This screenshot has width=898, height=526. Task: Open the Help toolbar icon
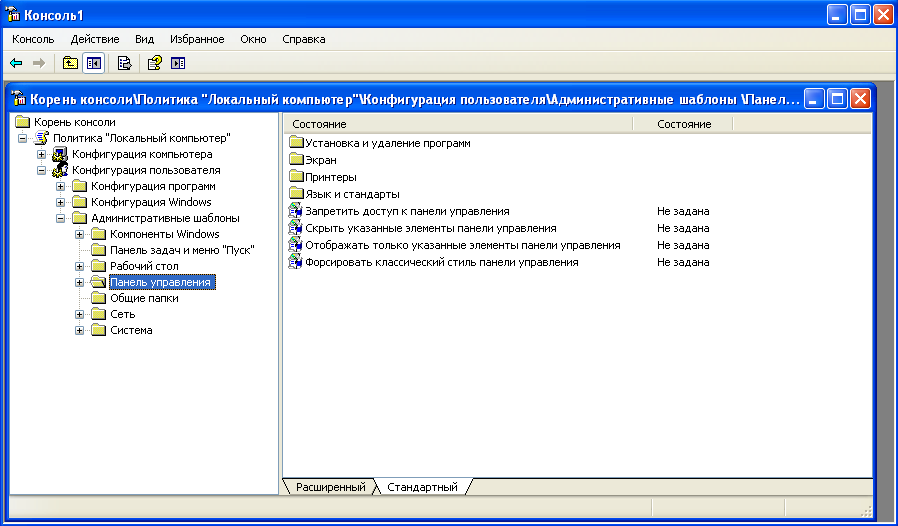[155, 63]
